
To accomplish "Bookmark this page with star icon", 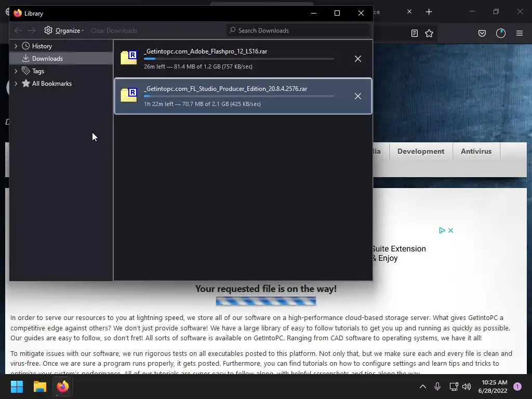I will pyautogui.click(x=429, y=33).
